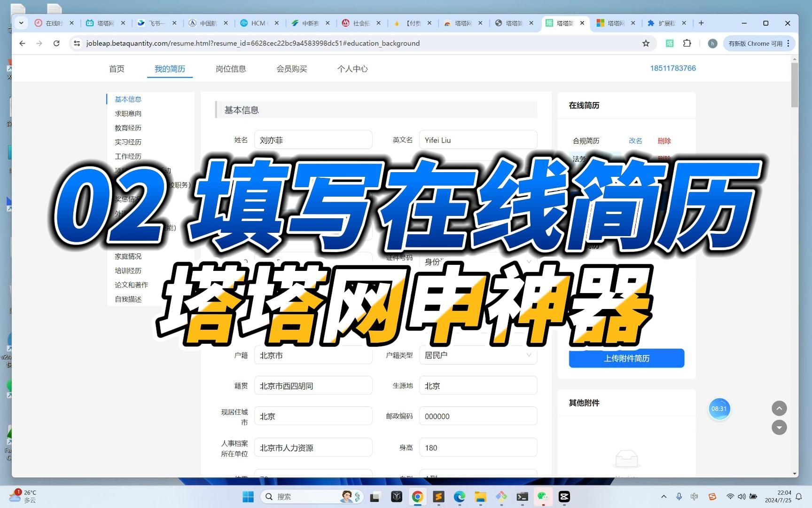The width and height of the screenshot is (812, 508).
Task: Close the 社会招 browser tab
Action: click(378, 23)
